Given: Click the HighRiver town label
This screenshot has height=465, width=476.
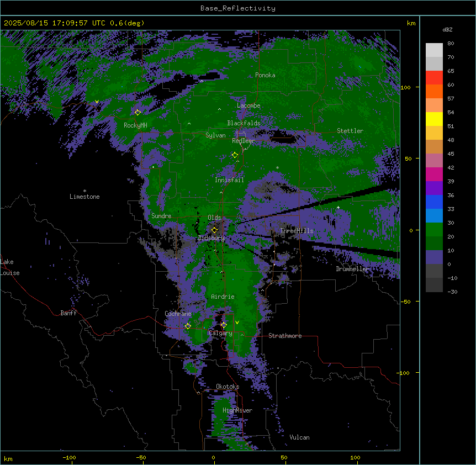Looking at the screenshot, I should (237, 410).
